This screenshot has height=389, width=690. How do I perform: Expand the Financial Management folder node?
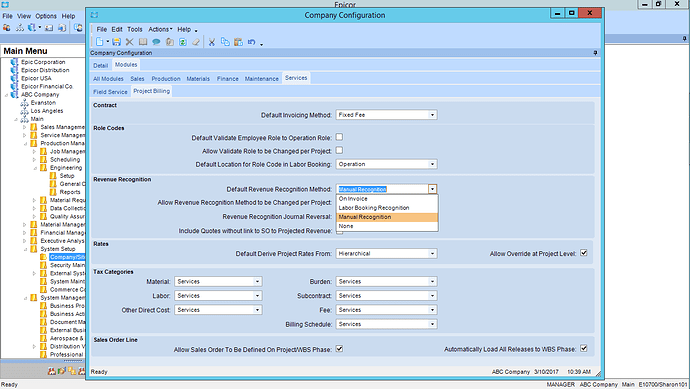25,232
